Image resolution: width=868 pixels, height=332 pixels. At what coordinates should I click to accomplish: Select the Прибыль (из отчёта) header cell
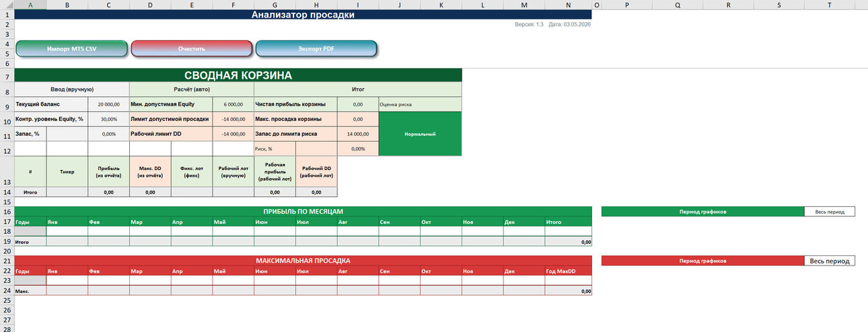pyautogui.click(x=108, y=171)
